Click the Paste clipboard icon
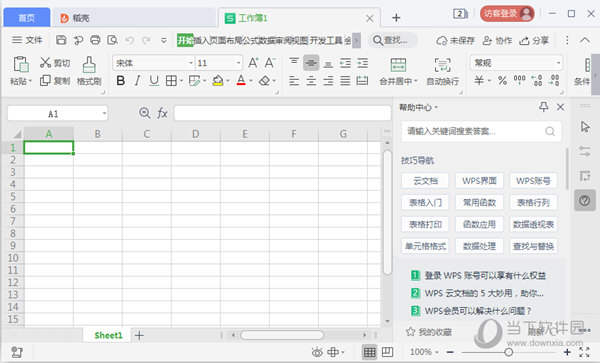Viewport: 600px width, 363px height. (21, 64)
